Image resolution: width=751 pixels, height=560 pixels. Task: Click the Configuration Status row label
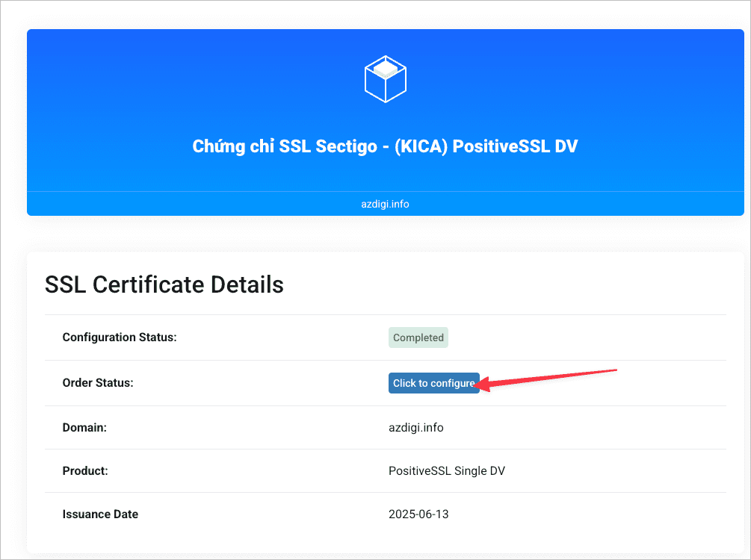120,337
